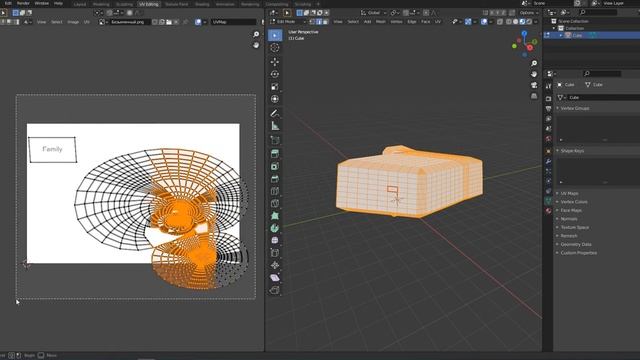
Task: Open the Material properties tab
Action: 548,211
